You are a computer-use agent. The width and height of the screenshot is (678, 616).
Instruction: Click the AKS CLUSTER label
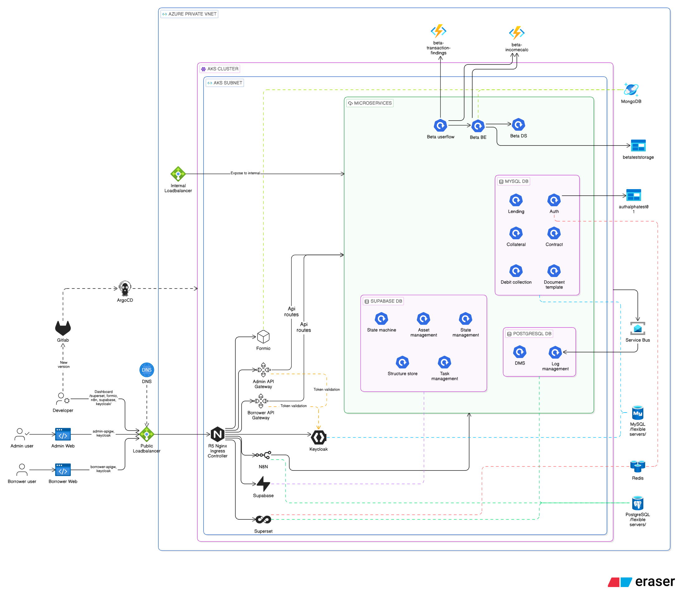pos(223,69)
